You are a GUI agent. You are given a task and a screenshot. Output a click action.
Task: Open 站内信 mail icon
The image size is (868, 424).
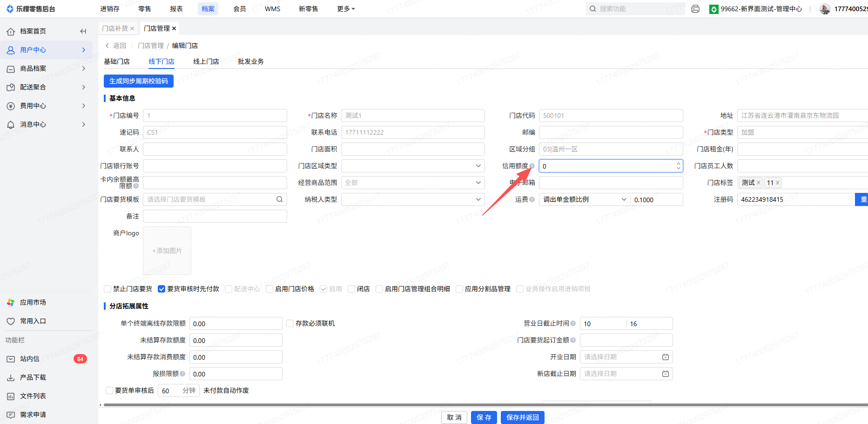11,359
